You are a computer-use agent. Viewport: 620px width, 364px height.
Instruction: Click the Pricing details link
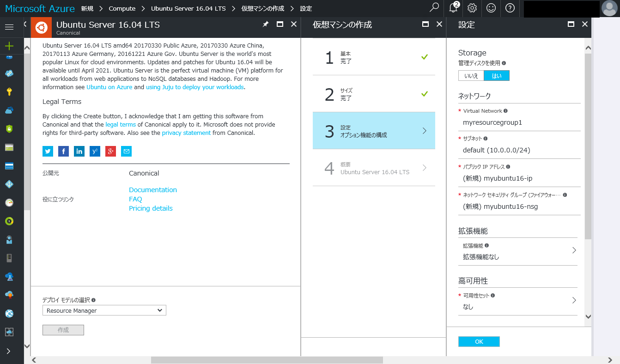tap(151, 208)
